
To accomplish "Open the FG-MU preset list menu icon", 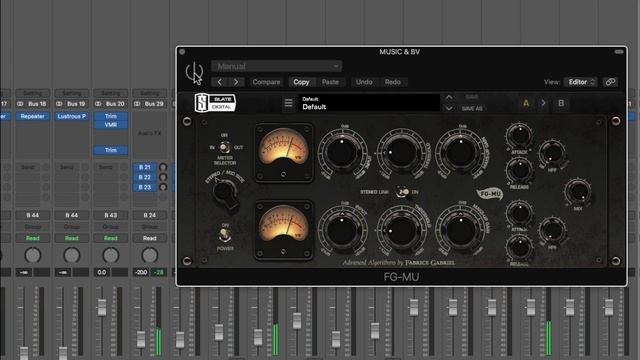I will point(288,103).
